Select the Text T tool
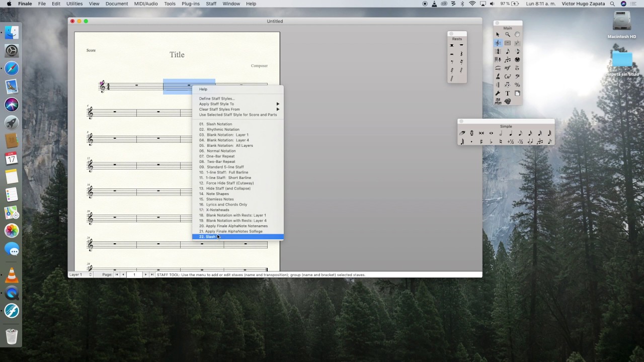Viewport: 644px width, 362px height. [507, 93]
